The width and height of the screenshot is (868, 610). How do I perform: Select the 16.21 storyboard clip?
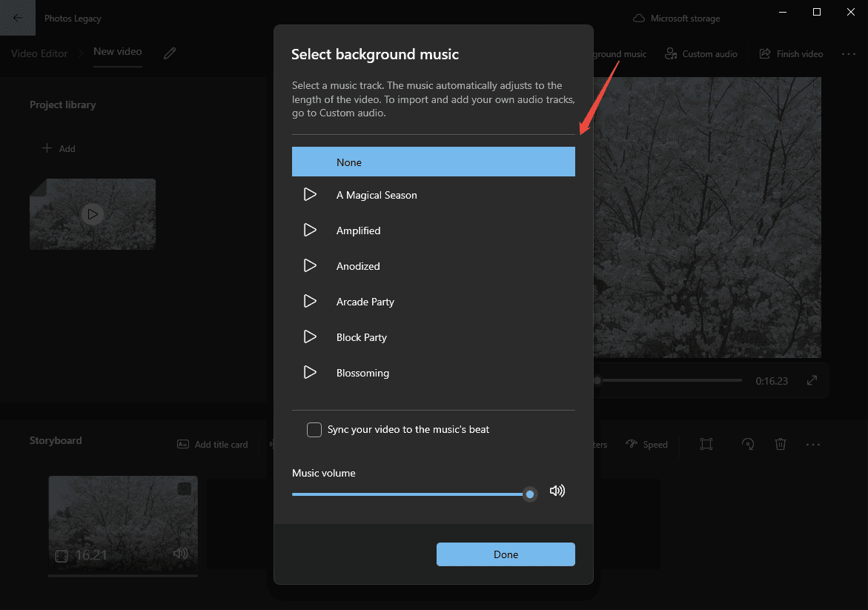pyautogui.click(x=123, y=523)
